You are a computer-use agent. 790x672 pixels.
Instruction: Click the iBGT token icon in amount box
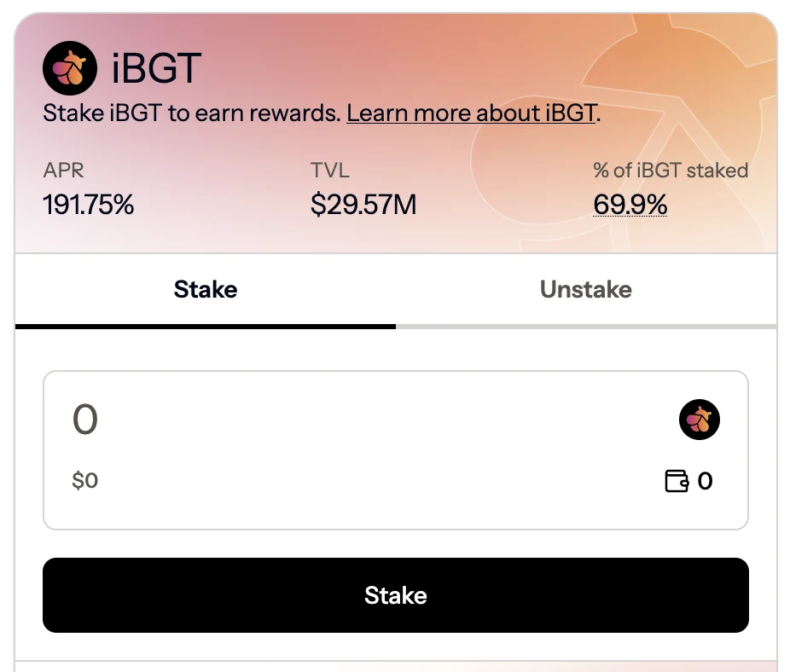(x=700, y=420)
